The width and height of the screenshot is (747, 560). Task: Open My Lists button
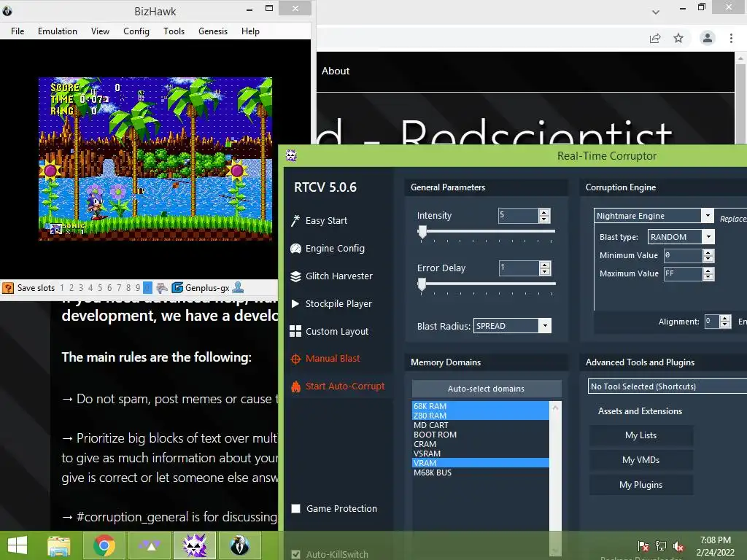coord(640,435)
